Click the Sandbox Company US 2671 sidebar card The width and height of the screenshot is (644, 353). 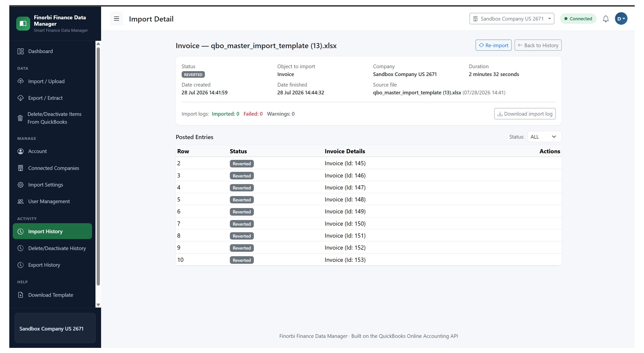pyautogui.click(x=55, y=328)
